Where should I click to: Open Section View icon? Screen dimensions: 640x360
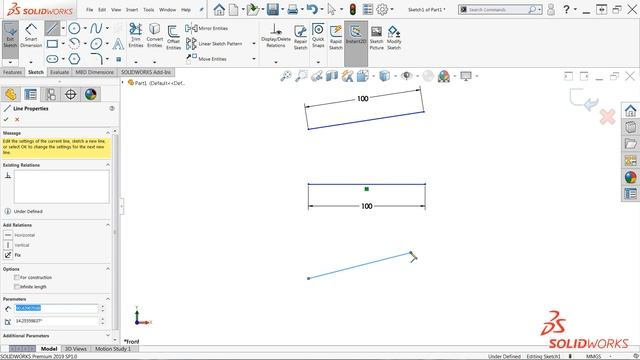[x=332, y=76]
